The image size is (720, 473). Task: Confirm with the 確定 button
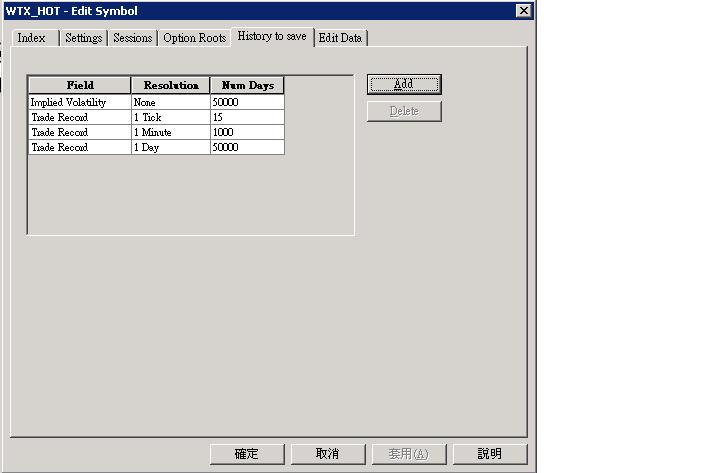247,454
